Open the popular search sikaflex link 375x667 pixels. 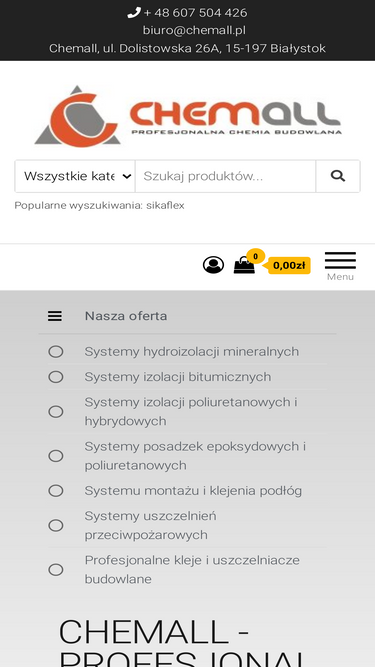pyautogui.click(x=165, y=205)
